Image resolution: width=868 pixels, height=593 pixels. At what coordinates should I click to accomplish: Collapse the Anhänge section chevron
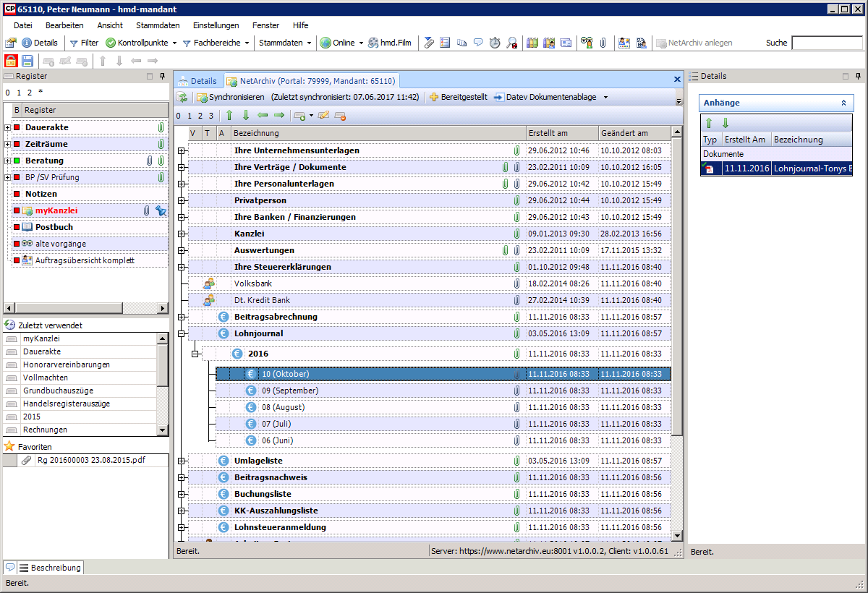(x=843, y=103)
